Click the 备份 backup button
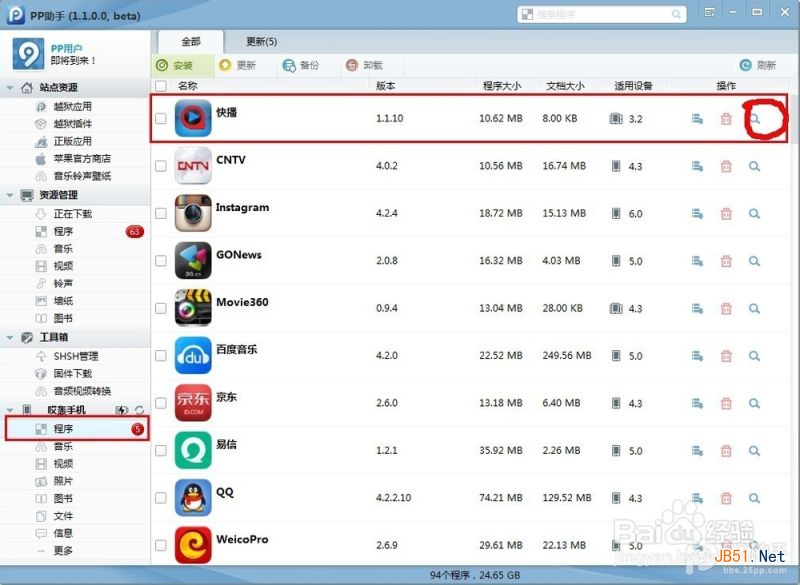 [301, 65]
